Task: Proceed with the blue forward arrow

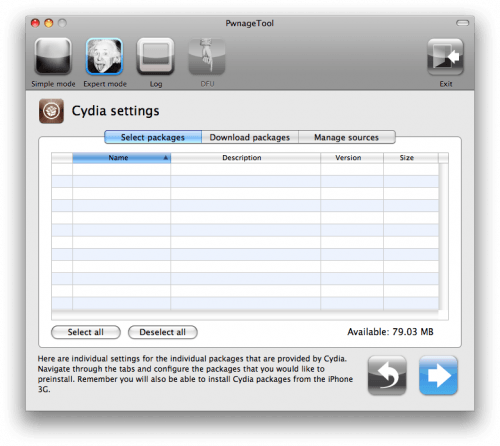Action: (x=438, y=375)
